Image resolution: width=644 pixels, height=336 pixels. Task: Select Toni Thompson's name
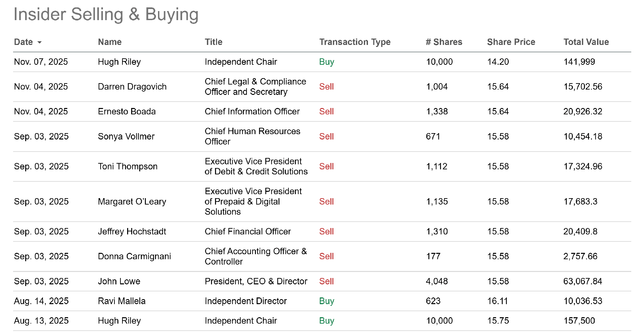tap(127, 166)
